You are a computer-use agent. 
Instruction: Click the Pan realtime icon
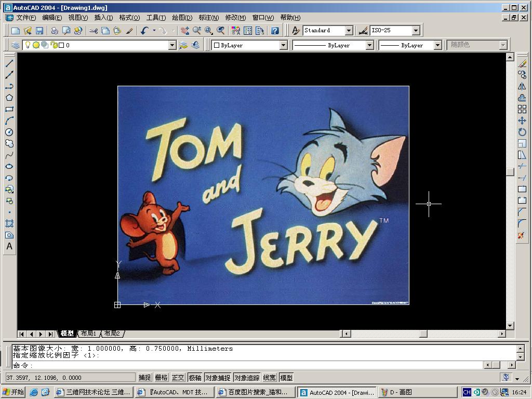185,31
